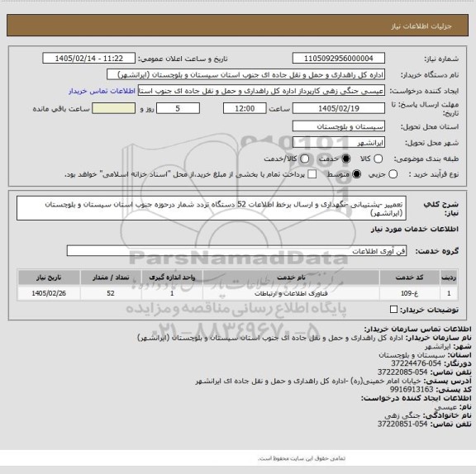The height and width of the screenshot is (474, 476).
Task: Click the نام دستگاه خریدار field
Action: [246, 74]
